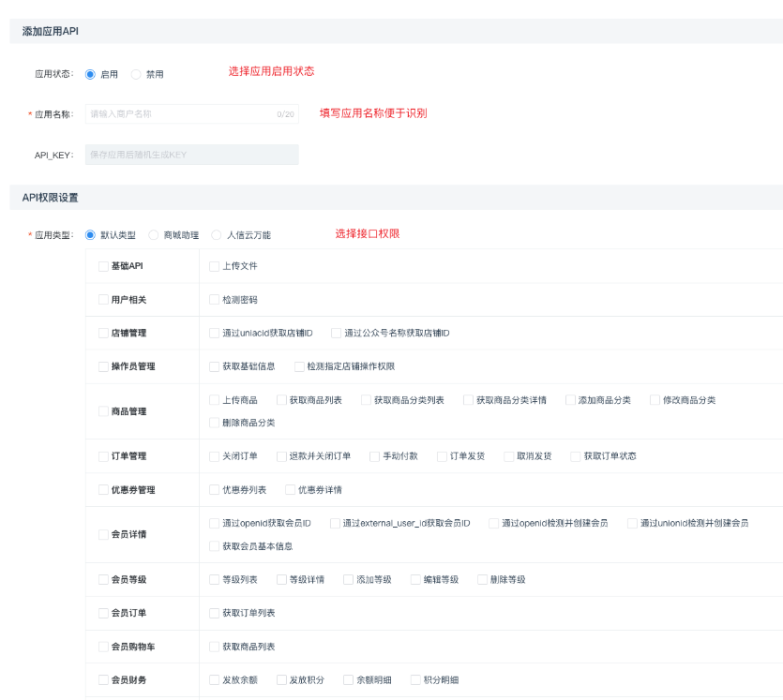Enable 删除商品分类 permission
This screenshot has width=783, height=700.
(214, 423)
